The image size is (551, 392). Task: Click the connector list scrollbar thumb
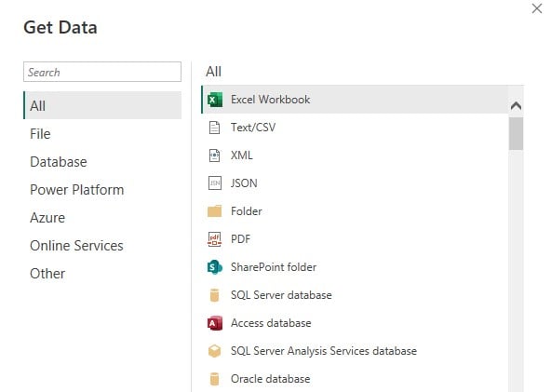click(x=516, y=133)
